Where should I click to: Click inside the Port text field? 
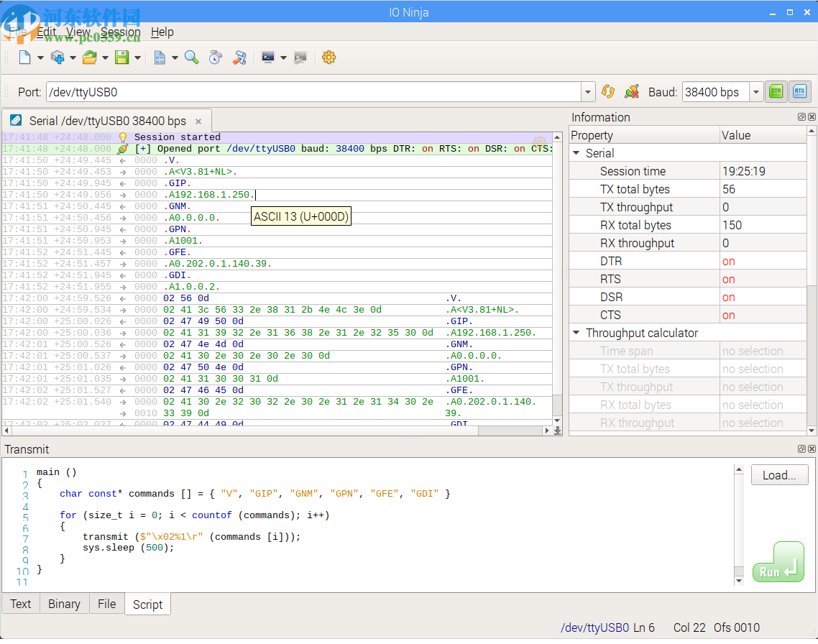point(313,92)
